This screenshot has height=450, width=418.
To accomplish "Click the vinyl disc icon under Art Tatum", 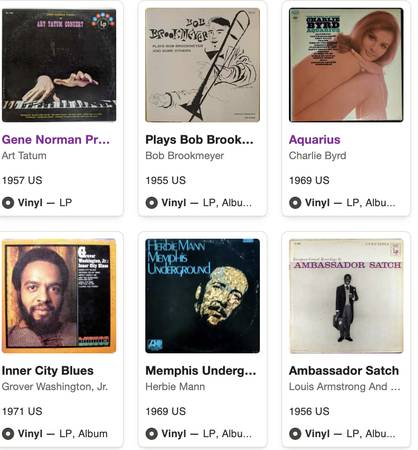I will (x=8, y=203).
